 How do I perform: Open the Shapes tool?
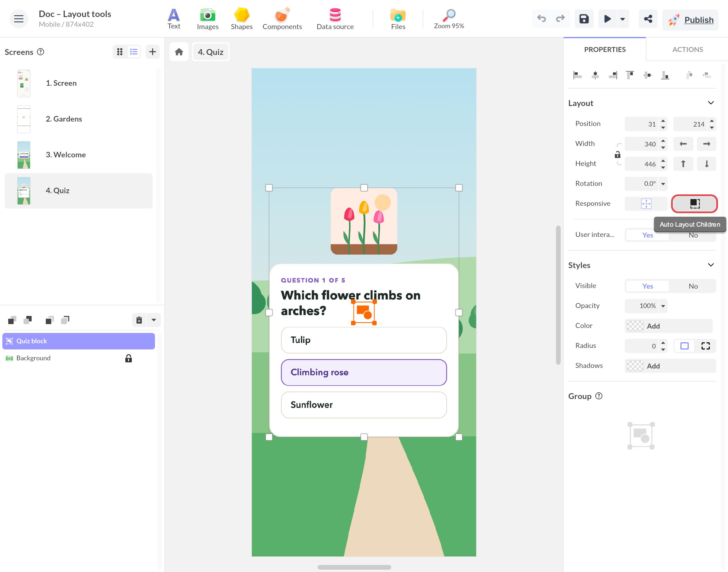coord(241,19)
